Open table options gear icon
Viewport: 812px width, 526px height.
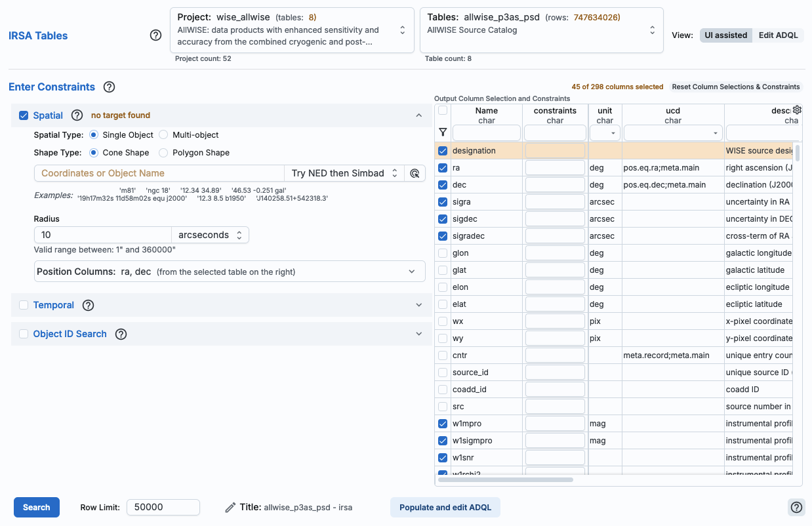click(x=798, y=110)
